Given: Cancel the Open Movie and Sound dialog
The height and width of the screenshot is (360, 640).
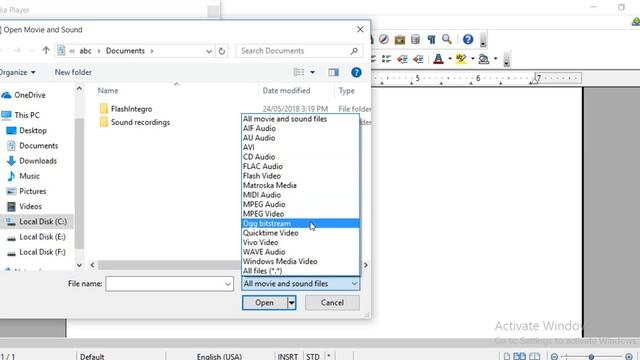Looking at the screenshot, I should (x=332, y=303).
